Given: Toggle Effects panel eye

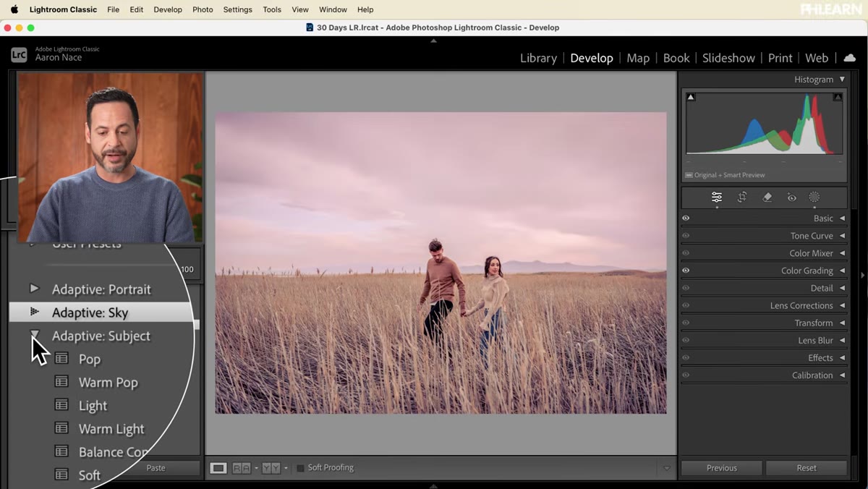Looking at the screenshot, I should 686,357.
